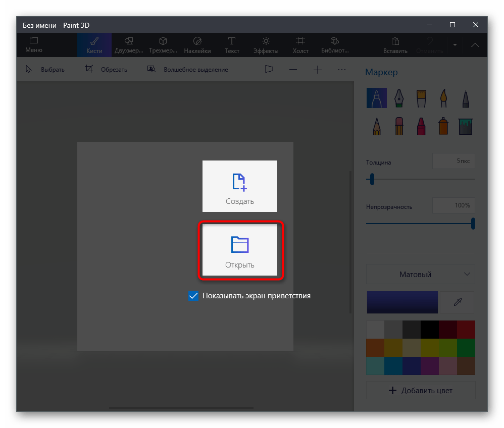The image size is (504, 428).
Task: Select the watercolor brush
Action: click(443, 98)
